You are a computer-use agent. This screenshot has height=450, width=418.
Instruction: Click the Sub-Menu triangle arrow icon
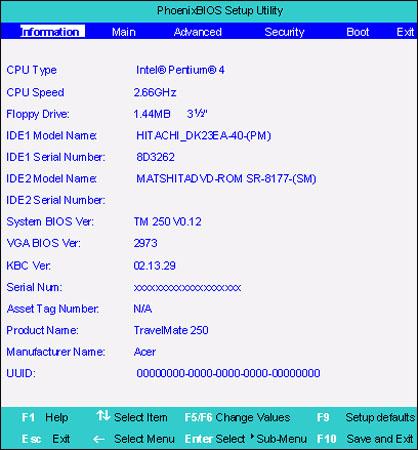click(x=252, y=435)
